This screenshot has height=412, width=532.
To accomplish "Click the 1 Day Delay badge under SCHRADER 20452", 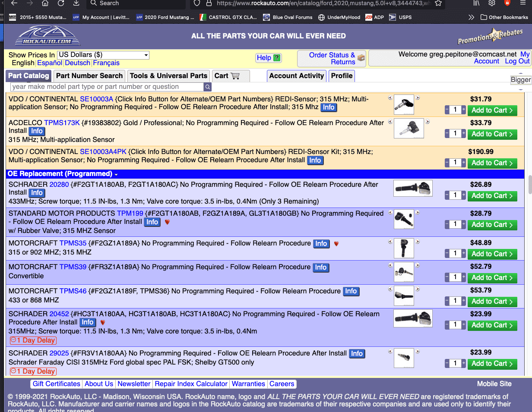I will tap(33, 340).
